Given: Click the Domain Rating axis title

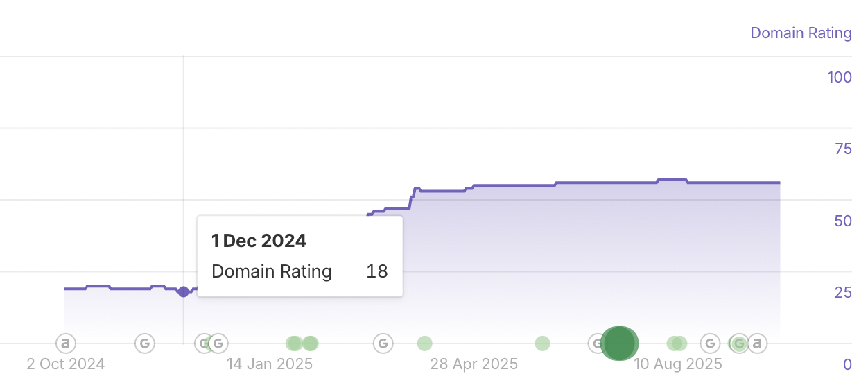Looking at the screenshot, I should coord(801,33).
